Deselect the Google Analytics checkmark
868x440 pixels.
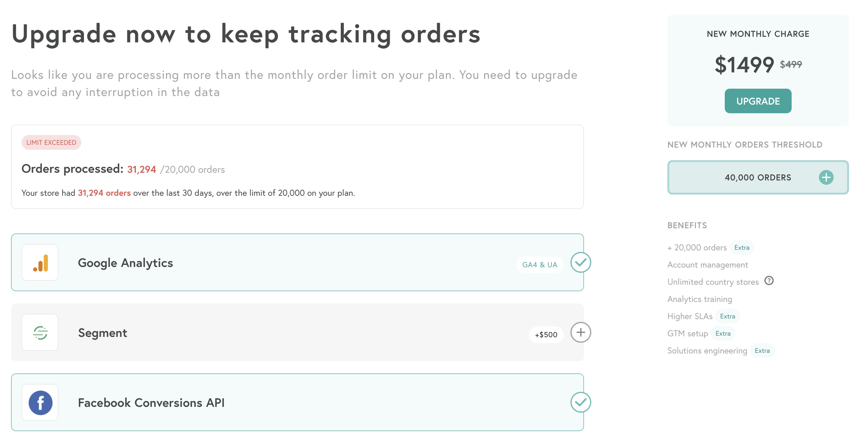581,263
